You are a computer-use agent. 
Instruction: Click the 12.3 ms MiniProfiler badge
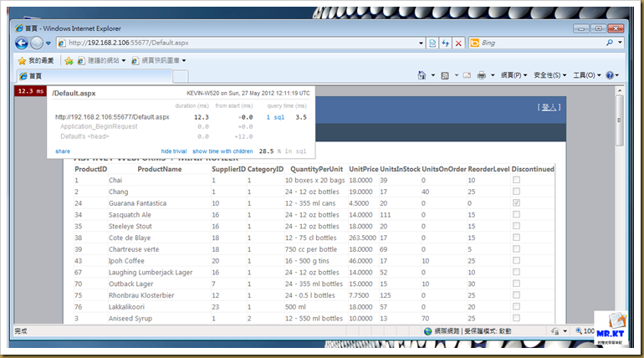(x=31, y=90)
